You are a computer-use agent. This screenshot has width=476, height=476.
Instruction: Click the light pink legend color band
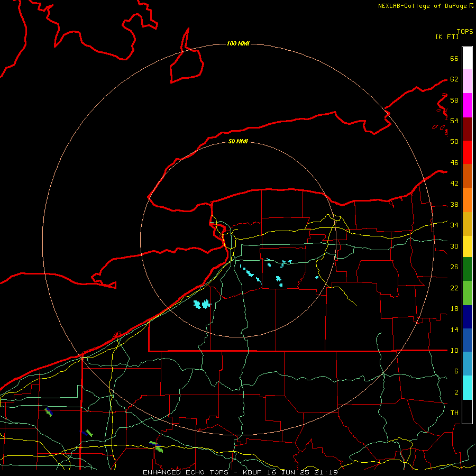(x=467, y=81)
